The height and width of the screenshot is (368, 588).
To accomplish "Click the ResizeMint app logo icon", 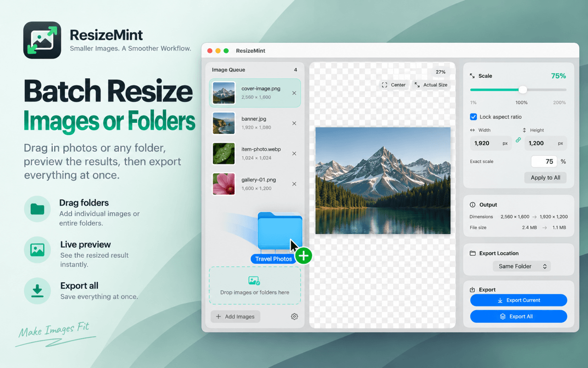I will [42, 40].
